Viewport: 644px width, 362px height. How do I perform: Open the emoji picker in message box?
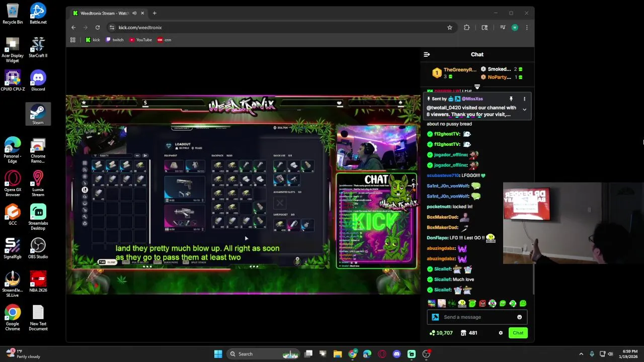click(x=519, y=317)
